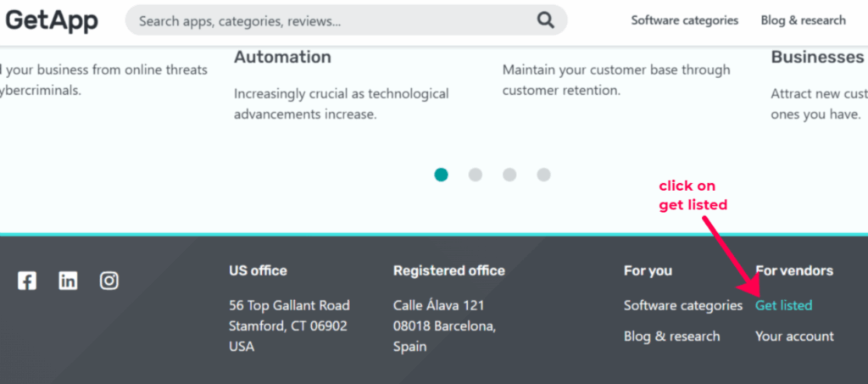Viewport: 868px width, 384px height.
Task: Select the second carousel dot
Action: tap(476, 175)
